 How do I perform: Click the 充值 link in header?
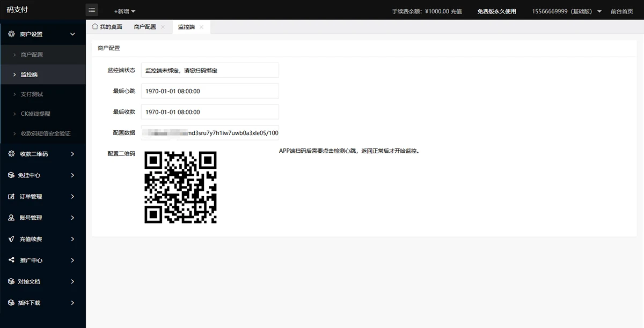(x=456, y=11)
